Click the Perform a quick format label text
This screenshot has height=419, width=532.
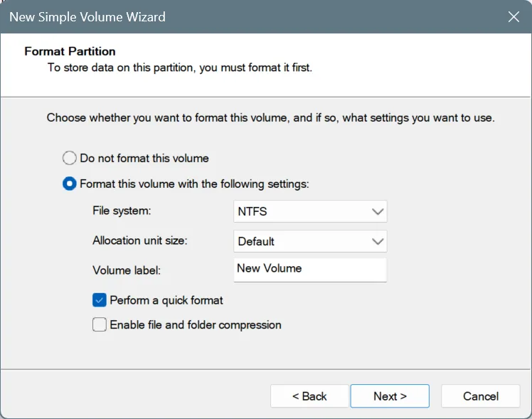pyautogui.click(x=166, y=300)
